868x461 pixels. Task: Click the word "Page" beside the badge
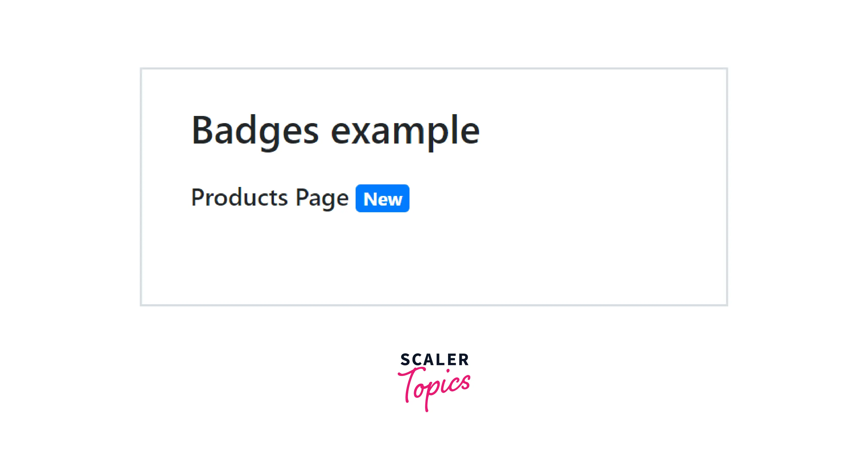tap(322, 198)
